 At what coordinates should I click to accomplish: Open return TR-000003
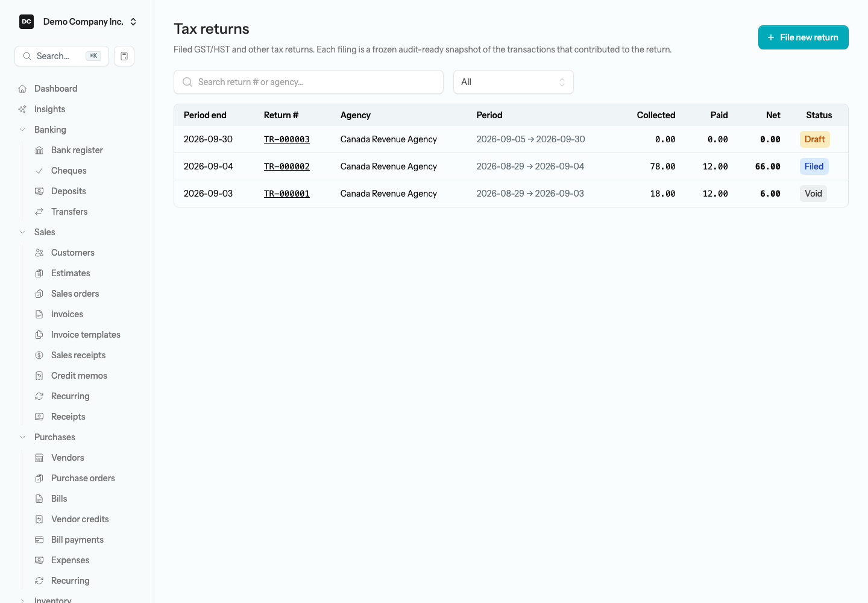tap(287, 139)
